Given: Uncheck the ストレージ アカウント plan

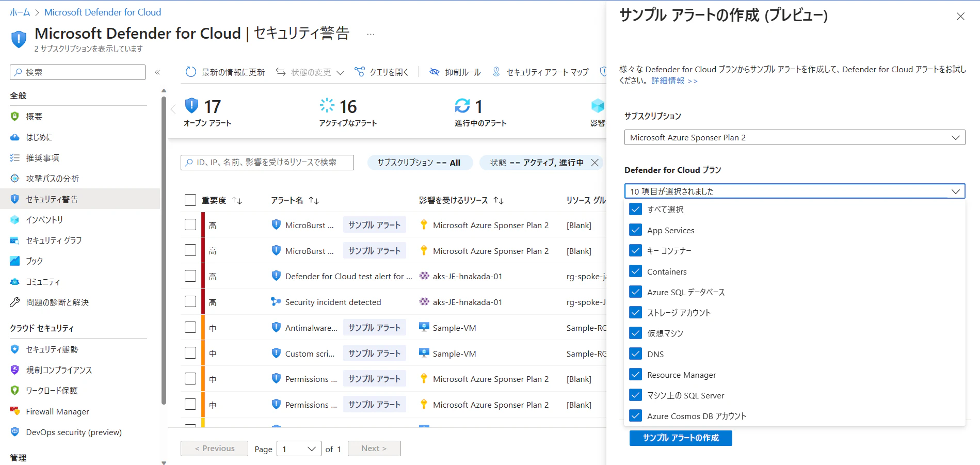Looking at the screenshot, I should tap(636, 313).
